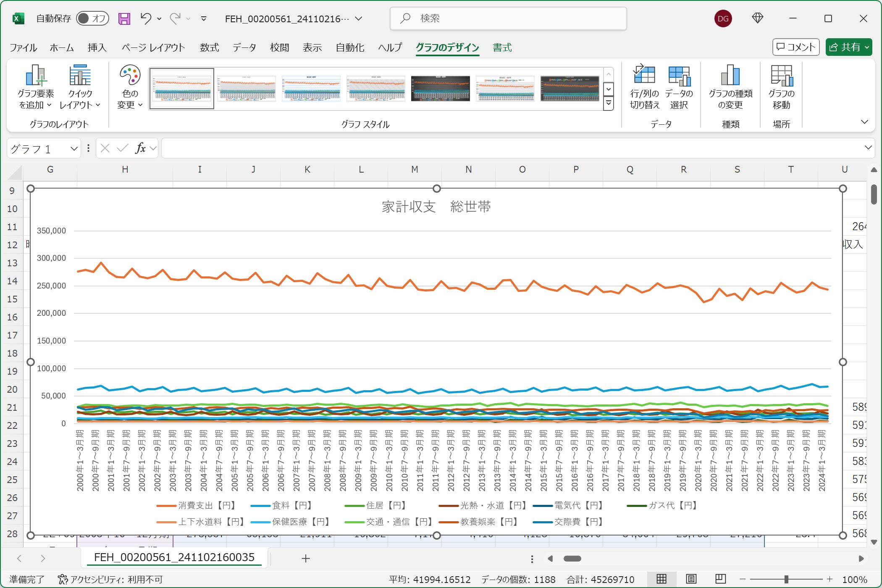The height and width of the screenshot is (588, 882).
Task: Collapse the ribbon with chevron
Action: 864,122
